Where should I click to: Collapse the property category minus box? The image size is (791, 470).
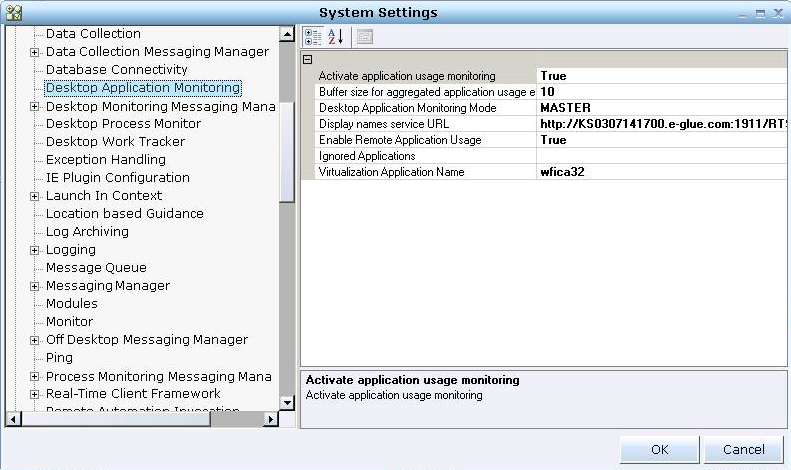click(x=308, y=60)
